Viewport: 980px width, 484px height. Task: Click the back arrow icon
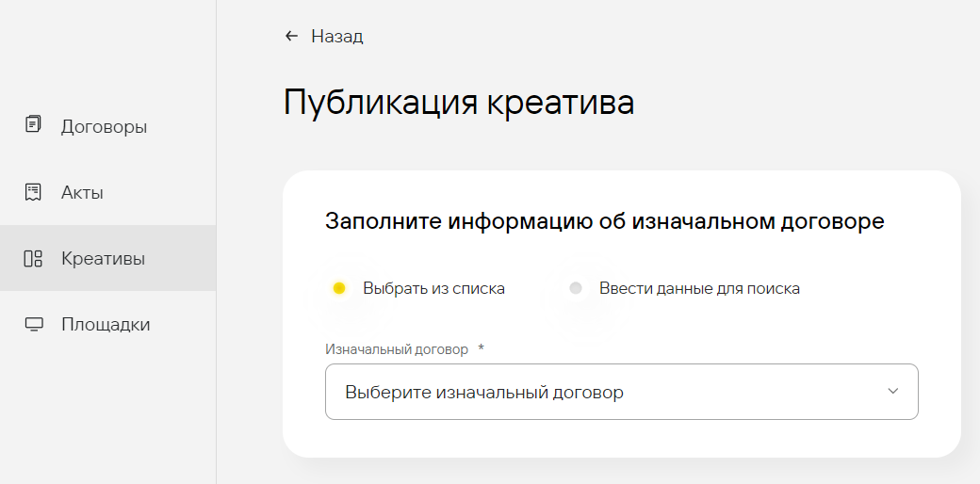click(x=291, y=37)
